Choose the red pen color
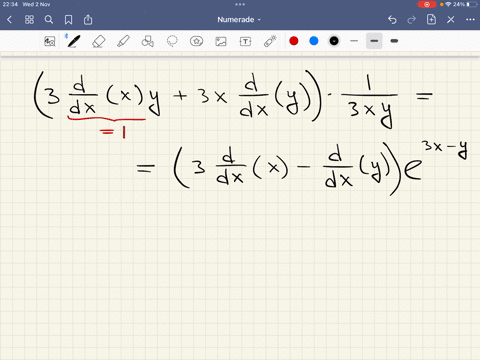The width and height of the screenshot is (480, 360). pos(294,41)
